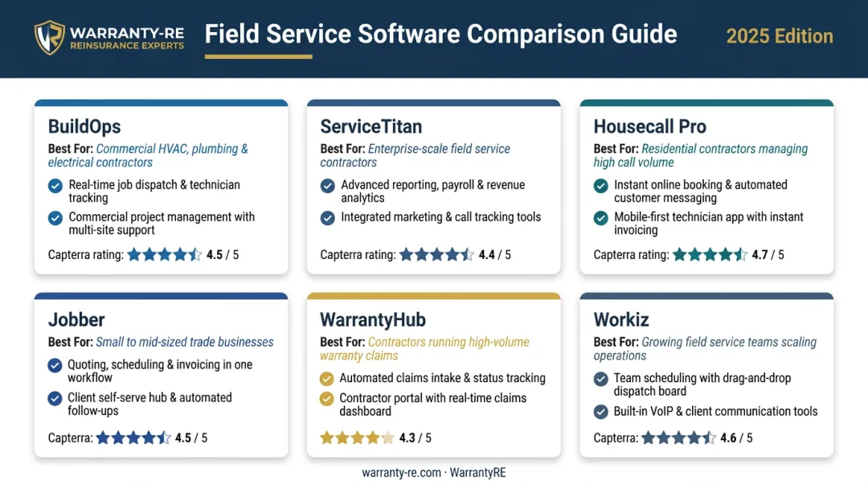Click the Real-time job dispatch & technician tracking text
The image size is (868, 485).
(x=154, y=191)
